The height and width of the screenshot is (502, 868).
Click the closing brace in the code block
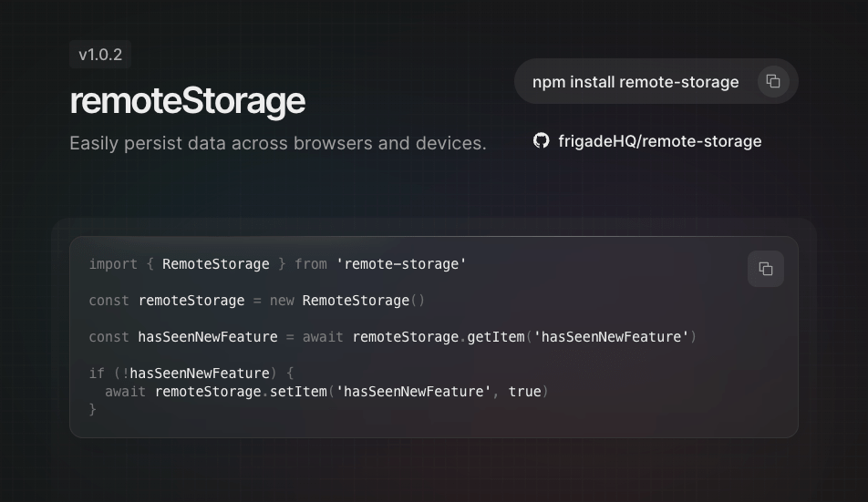click(93, 410)
